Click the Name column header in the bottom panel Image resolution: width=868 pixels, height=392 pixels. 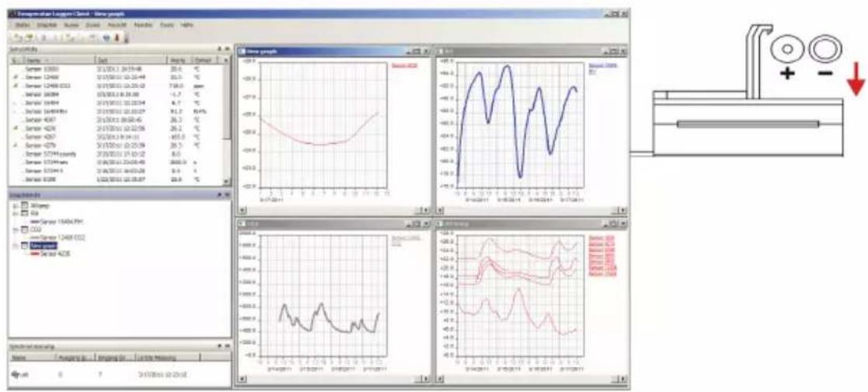30,359
